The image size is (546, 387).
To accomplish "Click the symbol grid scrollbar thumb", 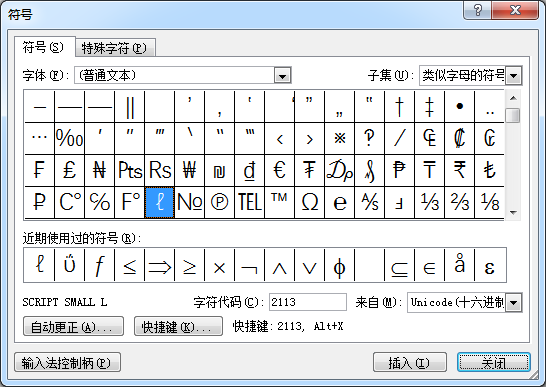I will pyautogui.click(x=513, y=115).
